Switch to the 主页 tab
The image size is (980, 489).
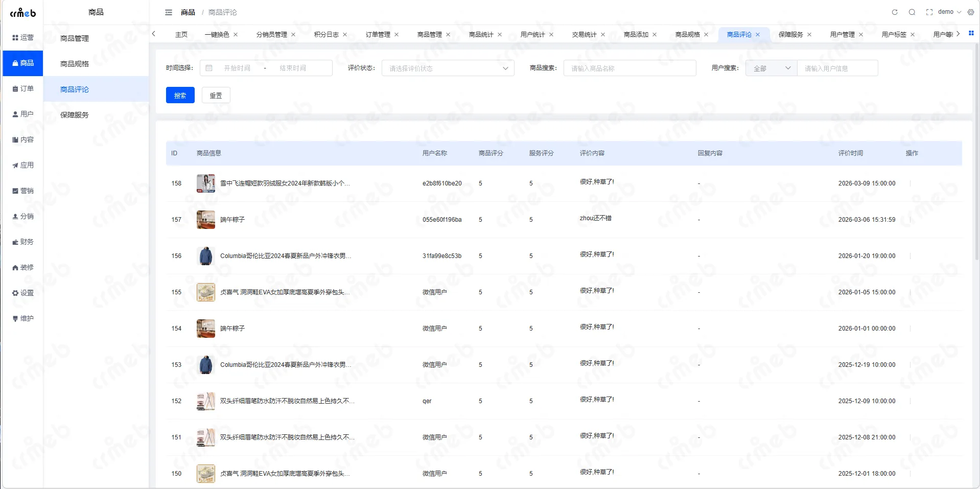click(181, 35)
